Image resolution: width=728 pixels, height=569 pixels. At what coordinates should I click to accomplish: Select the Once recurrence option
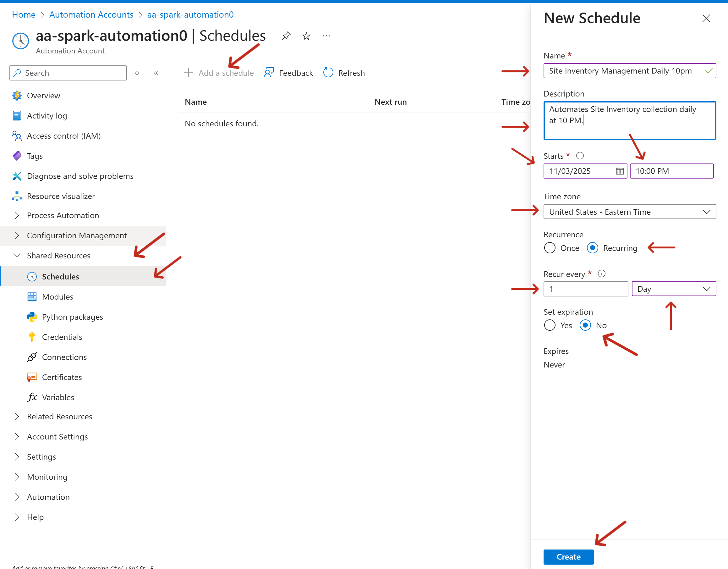550,248
